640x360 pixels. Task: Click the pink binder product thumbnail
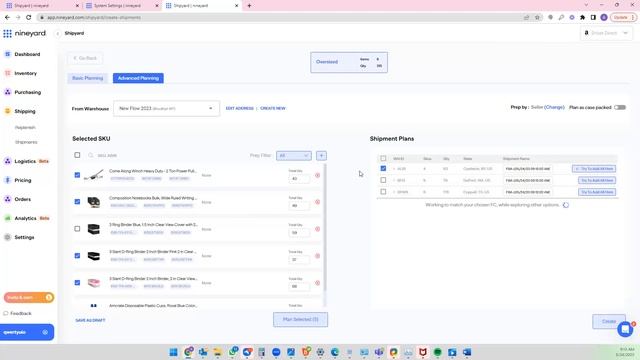(x=94, y=283)
